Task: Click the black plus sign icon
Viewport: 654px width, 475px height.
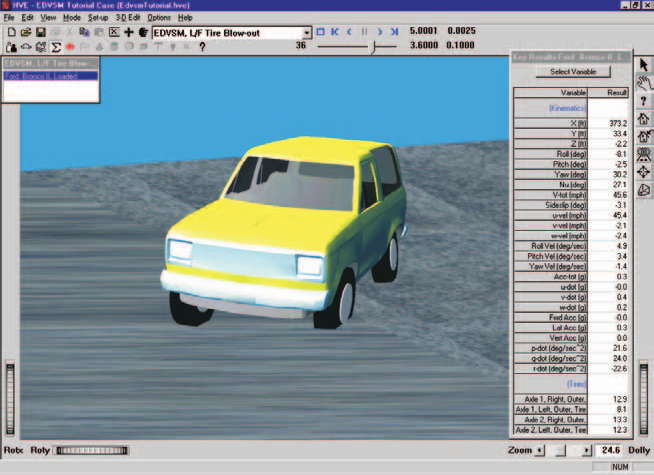Action: pyautogui.click(x=129, y=32)
